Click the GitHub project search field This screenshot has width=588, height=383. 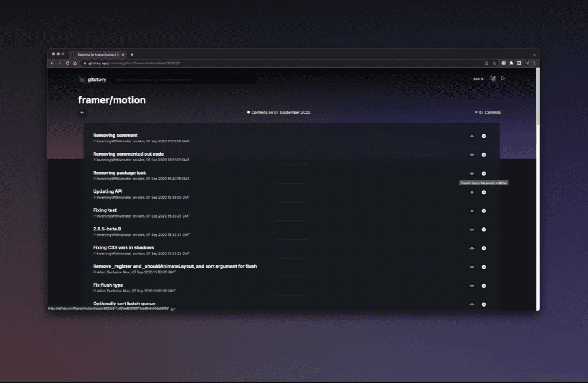(184, 80)
